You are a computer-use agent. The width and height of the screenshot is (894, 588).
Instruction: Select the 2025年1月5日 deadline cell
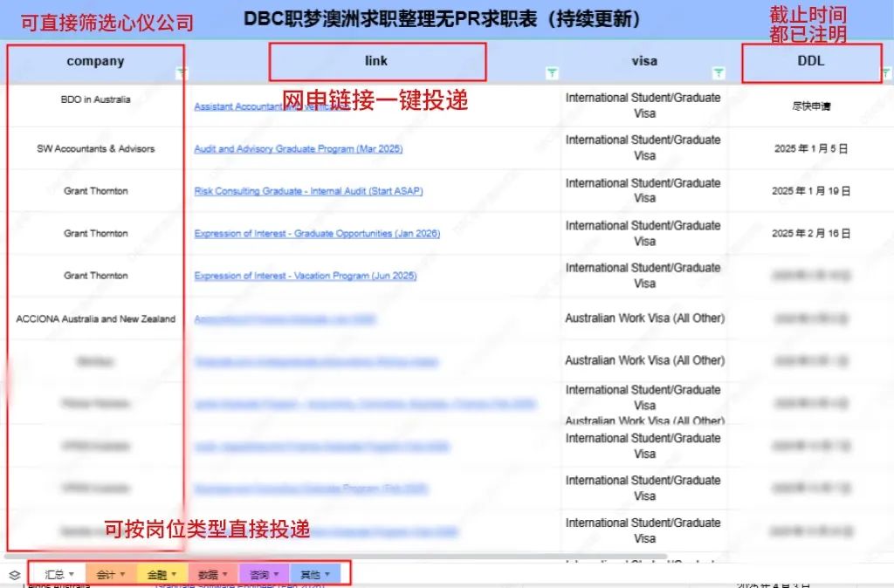811,148
